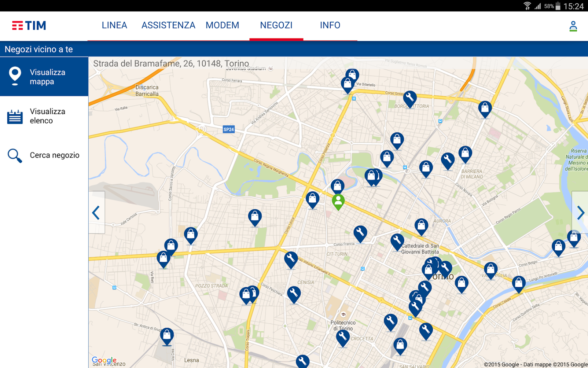This screenshot has width=588, height=368.
Task: Click the Google logo on the map
Action: point(104,361)
